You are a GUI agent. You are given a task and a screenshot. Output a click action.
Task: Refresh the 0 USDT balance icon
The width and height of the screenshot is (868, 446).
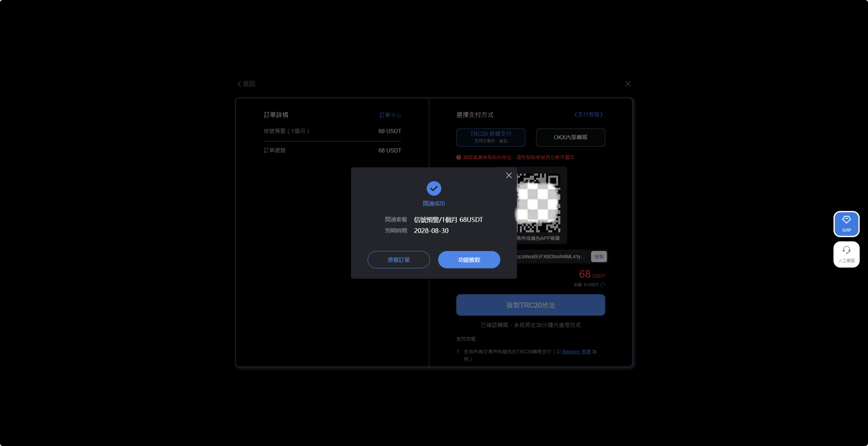coord(603,285)
